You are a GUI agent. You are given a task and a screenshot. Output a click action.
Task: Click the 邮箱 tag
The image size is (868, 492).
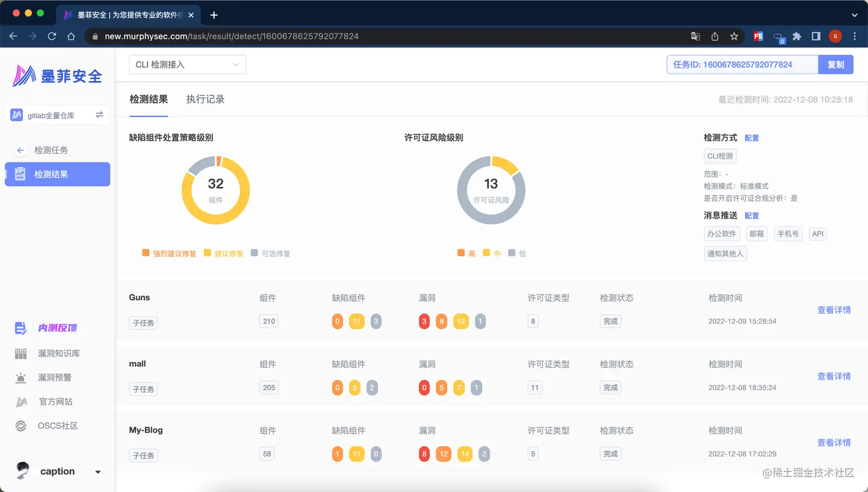pyautogui.click(x=757, y=234)
